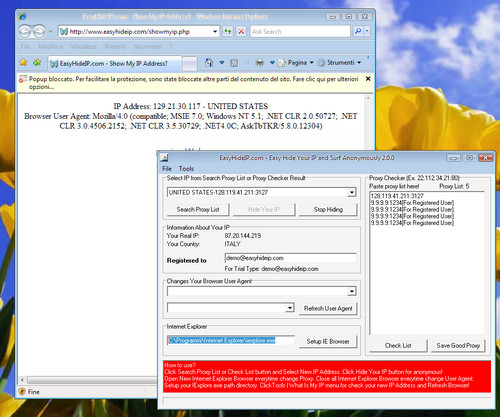Expand the Strumenti toolbar dropdown arrow
500x417 pixels.
coord(359,62)
